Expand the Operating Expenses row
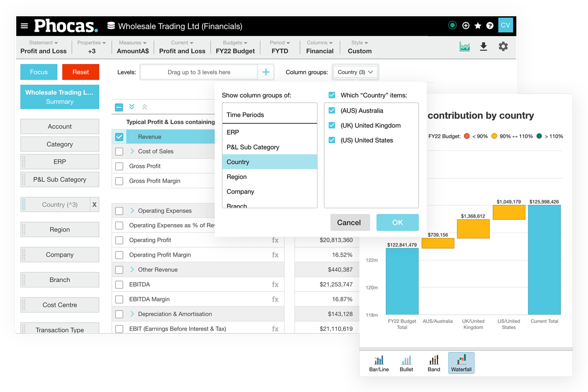 tap(131, 211)
